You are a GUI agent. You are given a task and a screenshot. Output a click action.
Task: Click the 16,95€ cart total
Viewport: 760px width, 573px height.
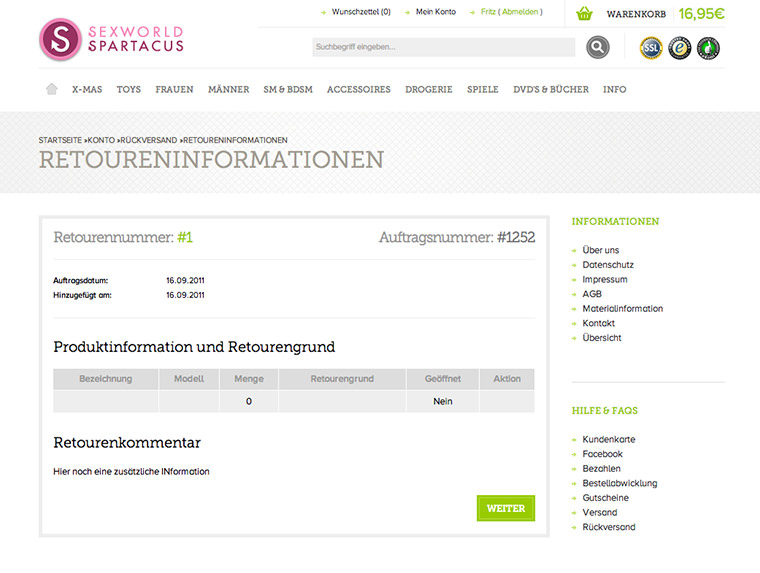point(701,14)
